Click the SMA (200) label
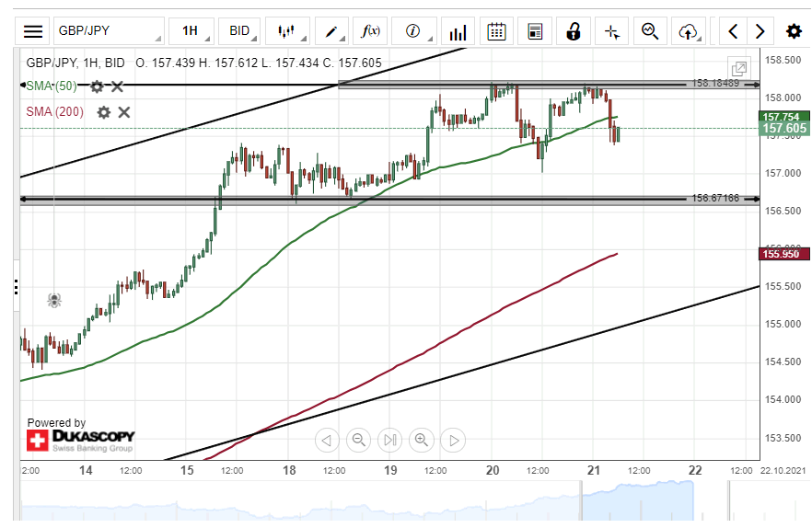This screenshot has height=528, width=812. tap(55, 112)
